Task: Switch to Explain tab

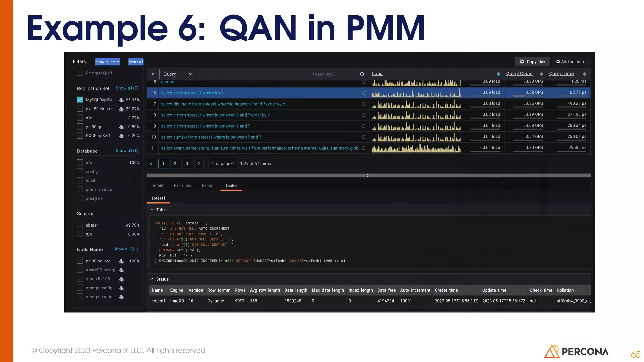Action: pyautogui.click(x=208, y=186)
